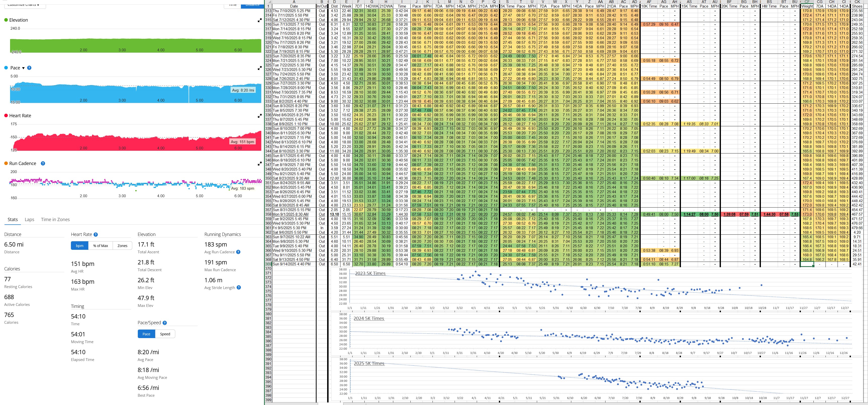Select Pace display option
Screen dimensions: 868x405
[x=147, y=334]
